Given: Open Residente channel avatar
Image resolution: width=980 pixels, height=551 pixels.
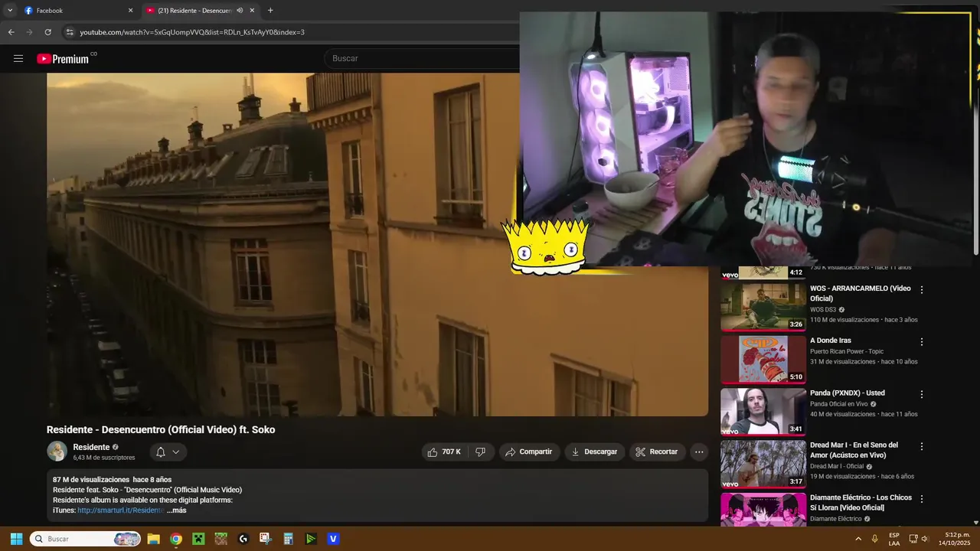Looking at the screenshot, I should (x=57, y=452).
